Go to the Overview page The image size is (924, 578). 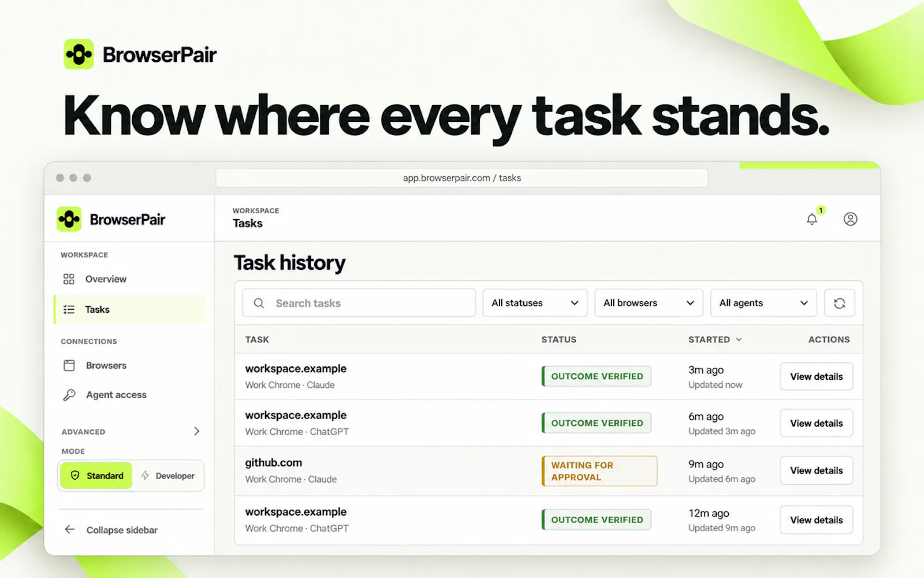pos(129,279)
